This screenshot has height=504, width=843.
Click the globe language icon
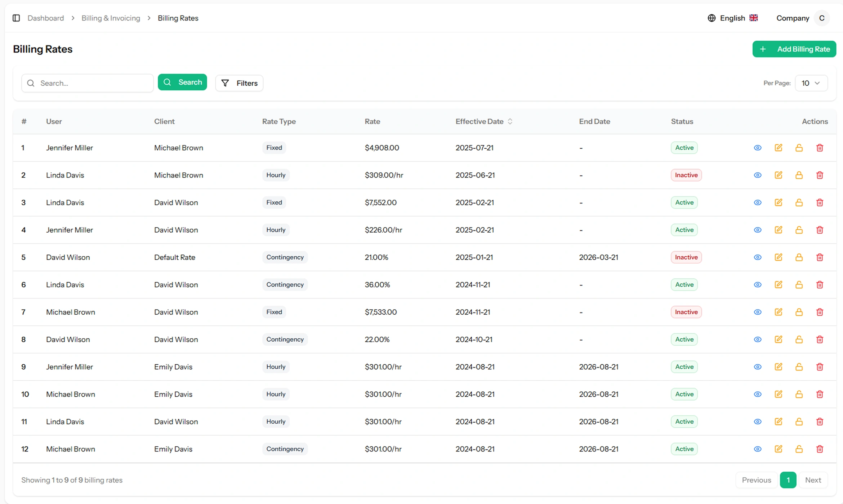[x=712, y=18]
